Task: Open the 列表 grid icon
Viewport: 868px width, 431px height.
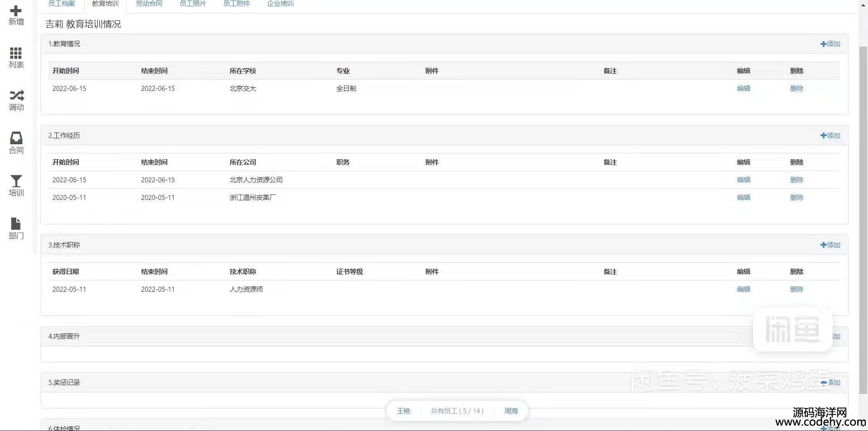Action: click(16, 53)
